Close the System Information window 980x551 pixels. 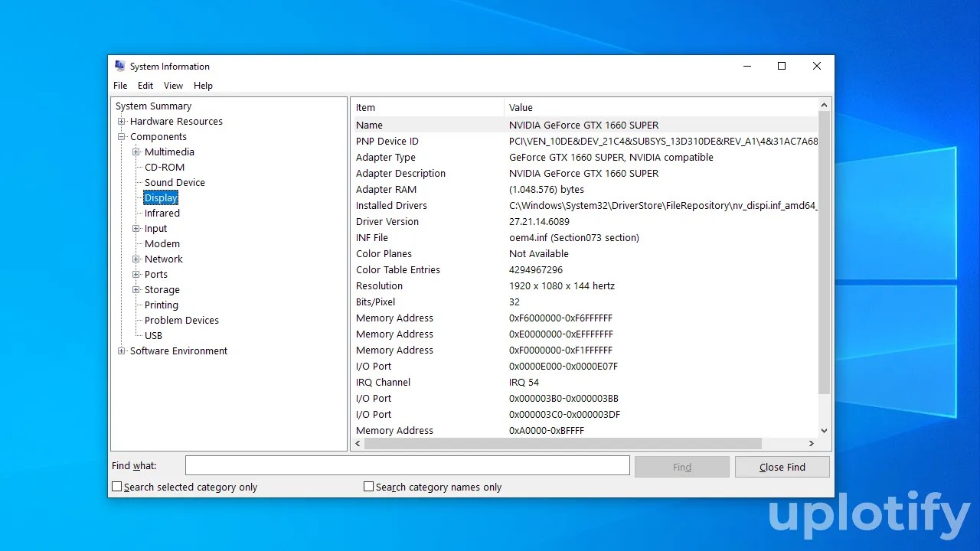817,66
